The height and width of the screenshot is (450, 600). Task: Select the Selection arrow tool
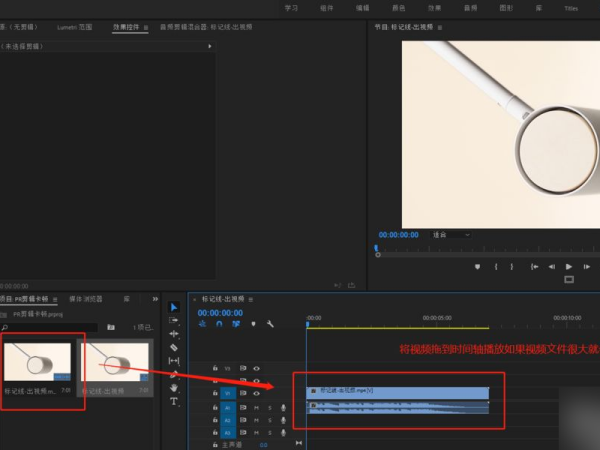174,307
